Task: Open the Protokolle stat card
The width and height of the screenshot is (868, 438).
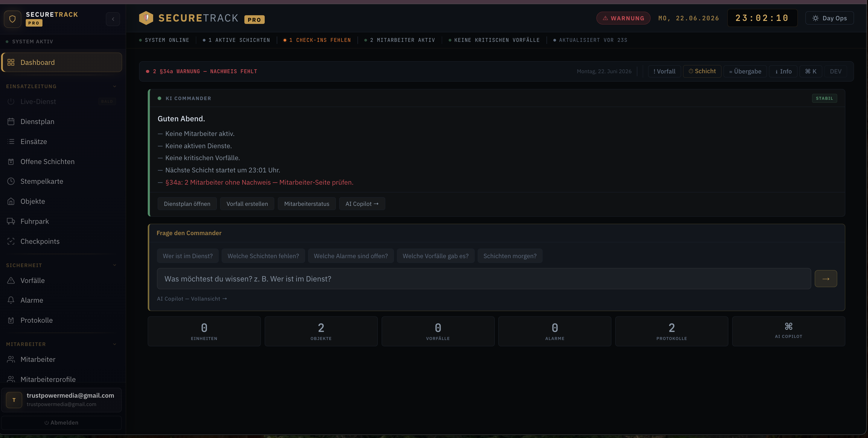Action: (671, 331)
